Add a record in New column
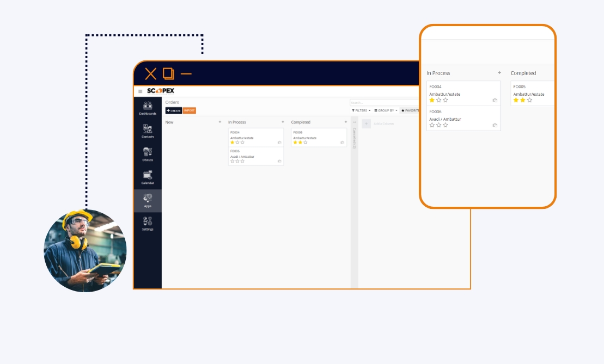The image size is (604, 364). click(220, 122)
